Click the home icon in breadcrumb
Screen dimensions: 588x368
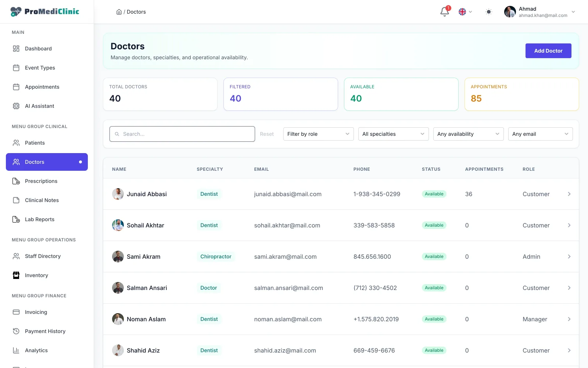(x=119, y=12)
